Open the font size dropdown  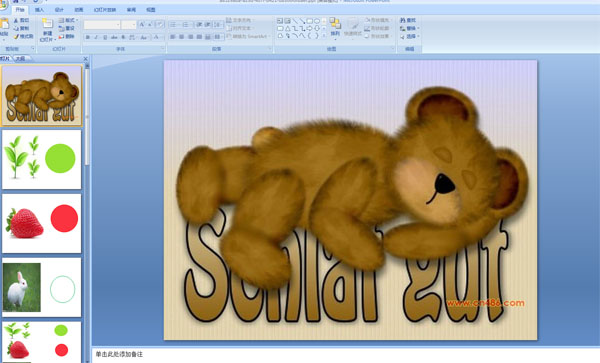coord(129,25)
